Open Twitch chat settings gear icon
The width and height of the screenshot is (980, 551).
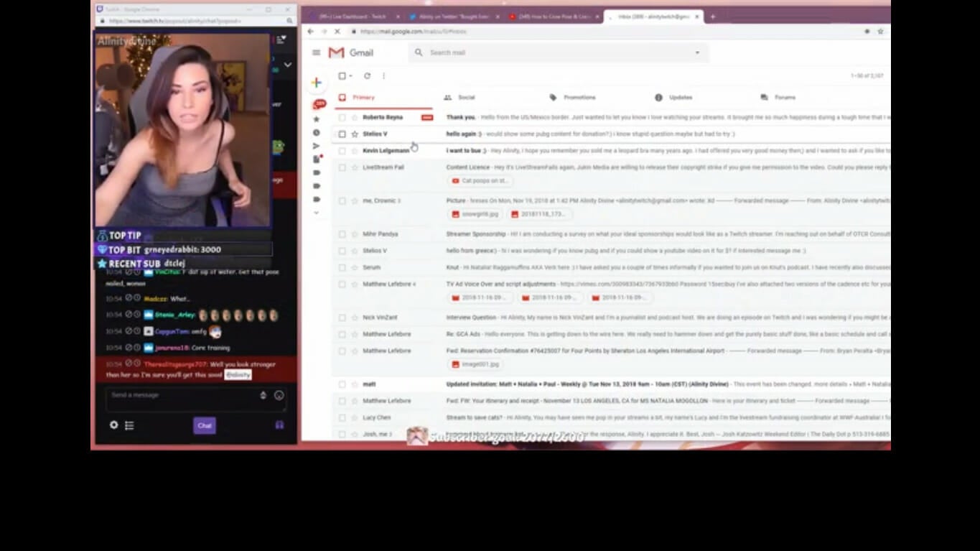tap(113, 425)
